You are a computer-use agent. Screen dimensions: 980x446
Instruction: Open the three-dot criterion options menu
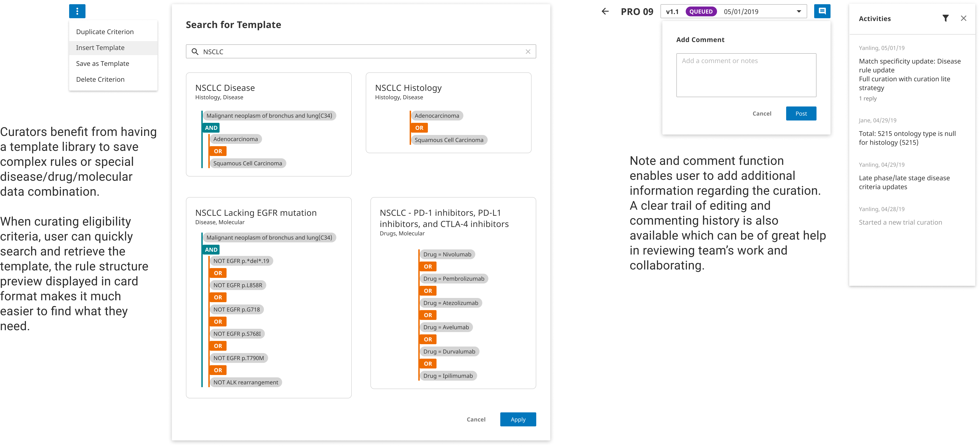[x=77, y=11]
